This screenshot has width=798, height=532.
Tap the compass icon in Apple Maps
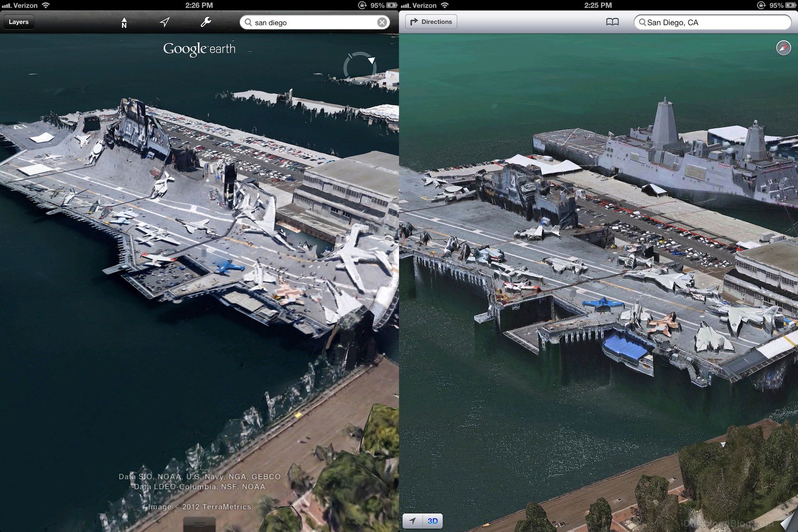[x=783, y=48]
